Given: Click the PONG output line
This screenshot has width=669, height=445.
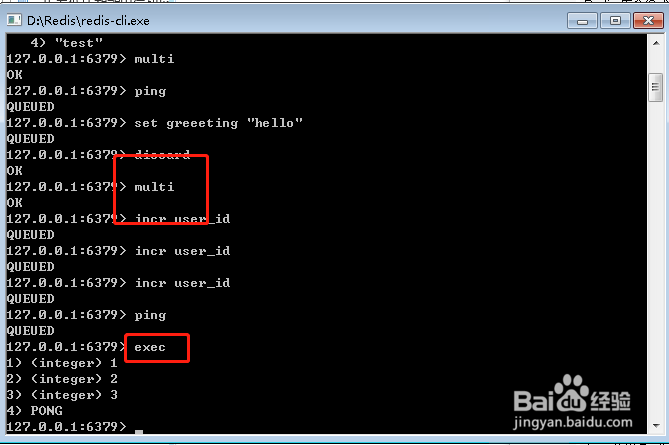Looking at the screenshot, I should [34, 411].
